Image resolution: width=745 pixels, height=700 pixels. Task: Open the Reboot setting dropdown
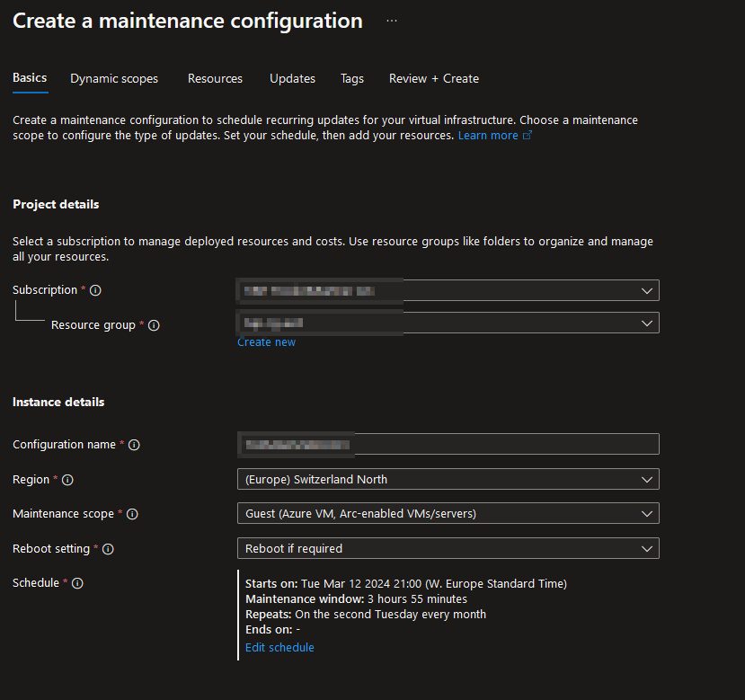click(448, 548)
